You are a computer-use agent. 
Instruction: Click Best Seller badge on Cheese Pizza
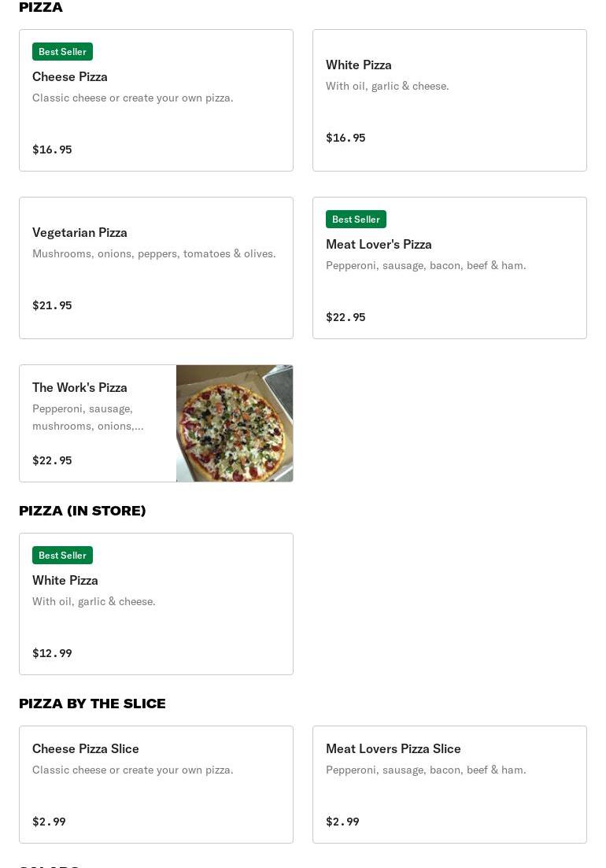coord(62,51)
